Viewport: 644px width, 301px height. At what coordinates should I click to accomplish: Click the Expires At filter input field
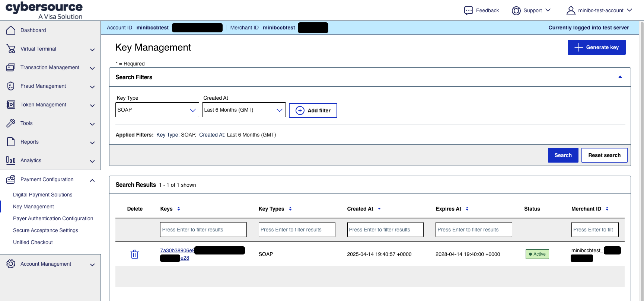474,230
